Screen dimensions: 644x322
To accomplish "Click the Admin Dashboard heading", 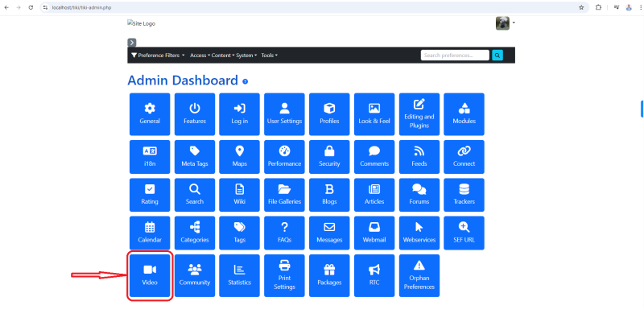I will pos(183,80).
